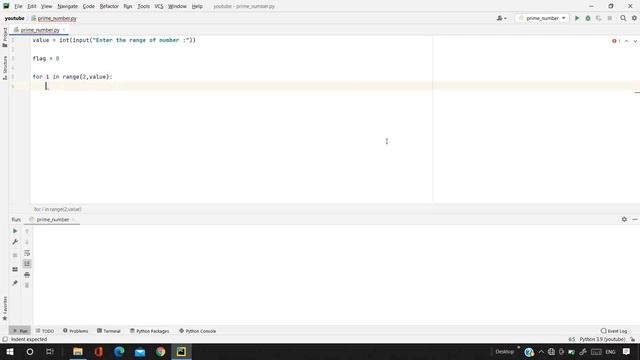Screen dimensions: 640x360
Task: Open the File menu
Action: pos(18,7)
